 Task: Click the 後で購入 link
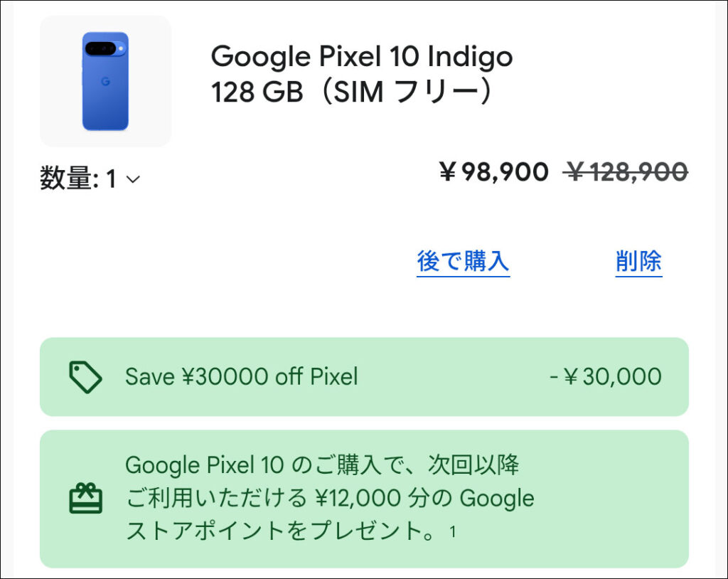pyautogui.click(x=463, y=262)
